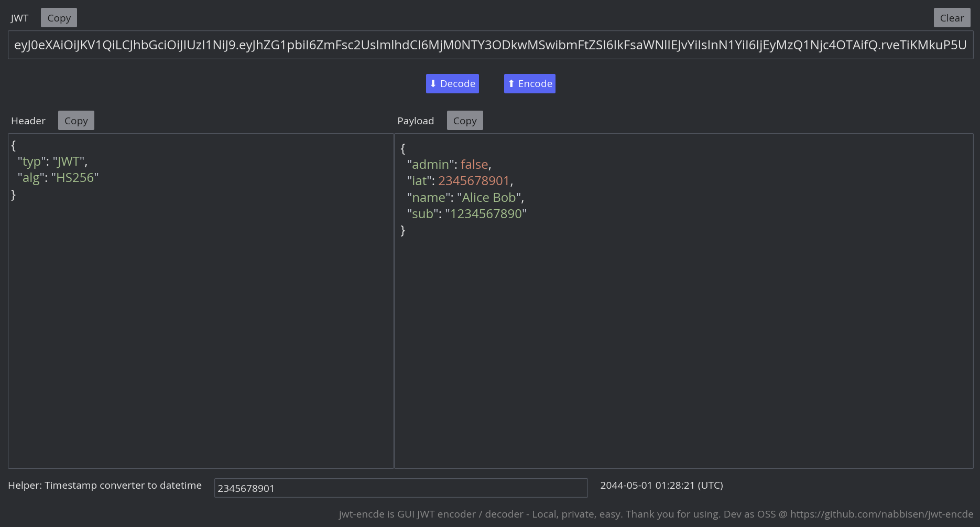
Task: Copy the JWT token string
Action: tap(58, 17)
